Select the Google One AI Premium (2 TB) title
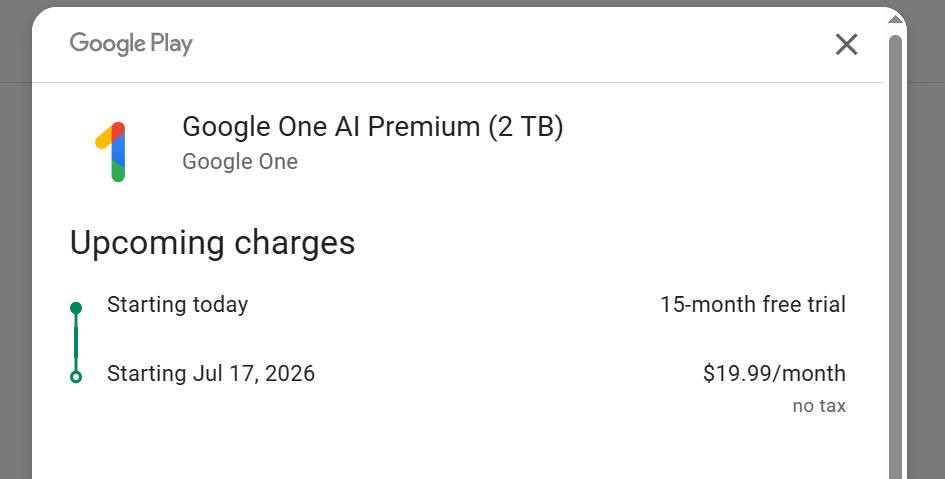 (372, 127)
